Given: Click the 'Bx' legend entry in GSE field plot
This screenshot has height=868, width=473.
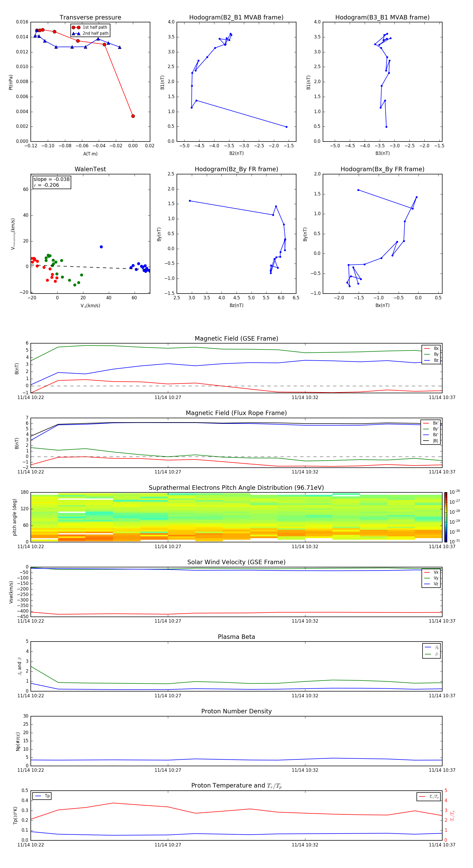Looking at the screenshot, I should click(x=431, y=349).
